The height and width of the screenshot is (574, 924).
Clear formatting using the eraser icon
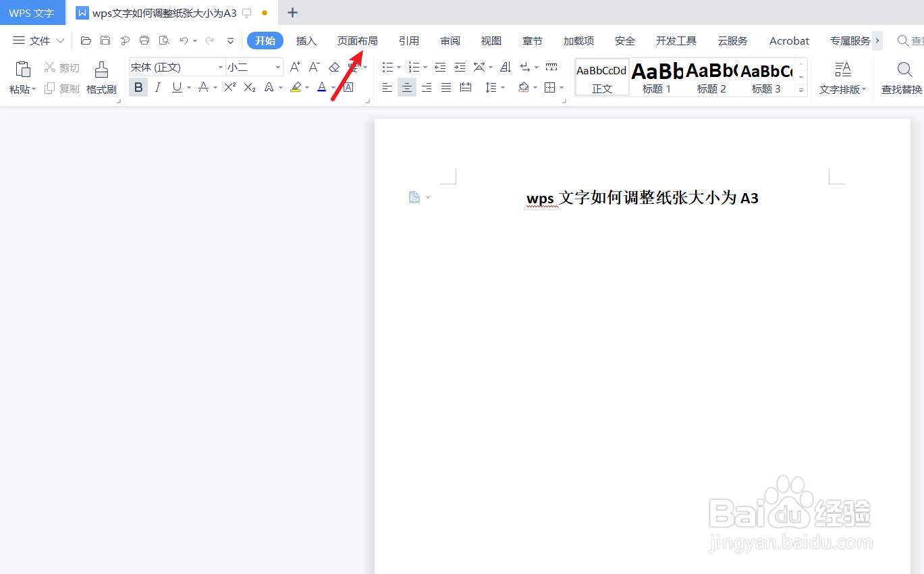point(333,67)
